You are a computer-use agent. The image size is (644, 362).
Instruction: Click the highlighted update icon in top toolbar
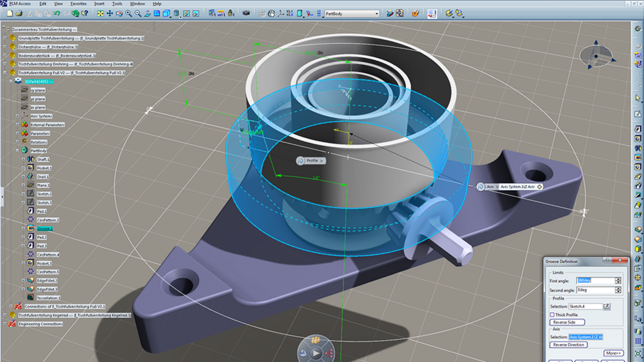point(432,14)
